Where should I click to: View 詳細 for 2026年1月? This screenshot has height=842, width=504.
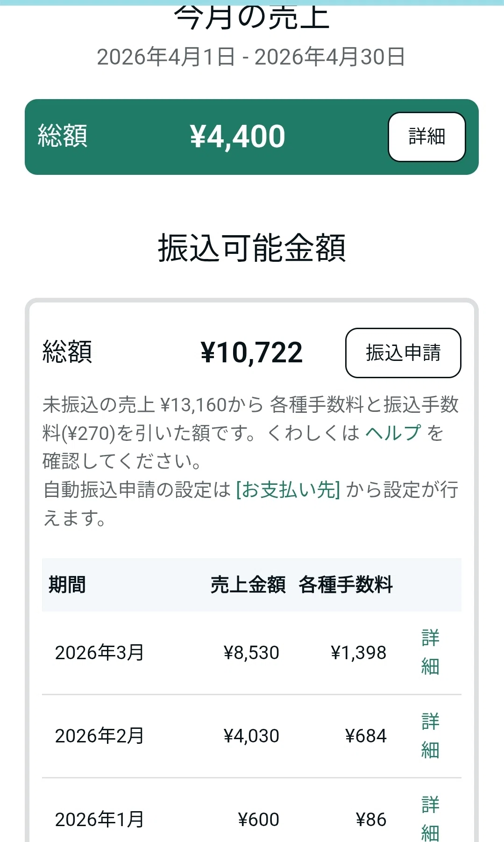point(430,818)
